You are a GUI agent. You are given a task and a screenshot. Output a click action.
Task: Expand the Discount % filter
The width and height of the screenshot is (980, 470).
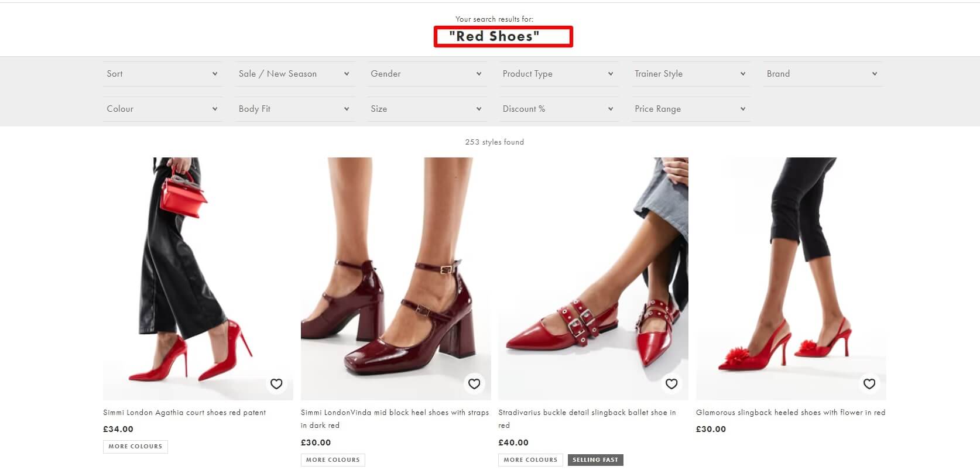tap(558, 109)
